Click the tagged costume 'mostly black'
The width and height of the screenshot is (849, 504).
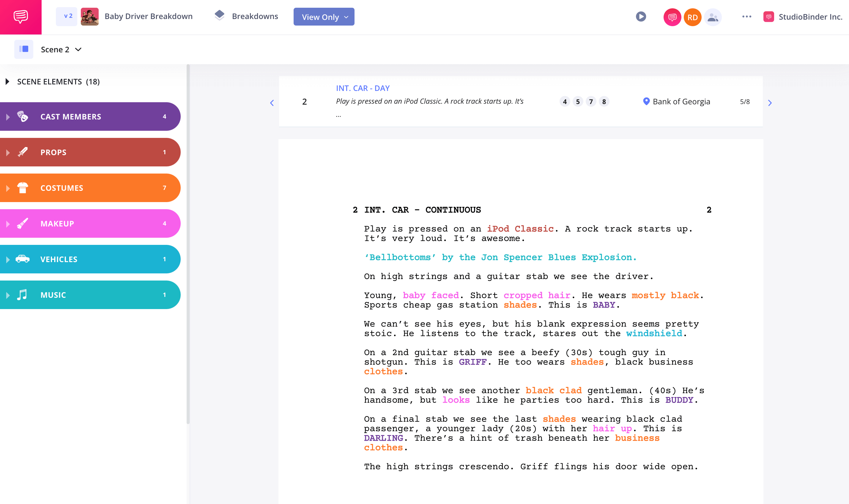[665, 295]
